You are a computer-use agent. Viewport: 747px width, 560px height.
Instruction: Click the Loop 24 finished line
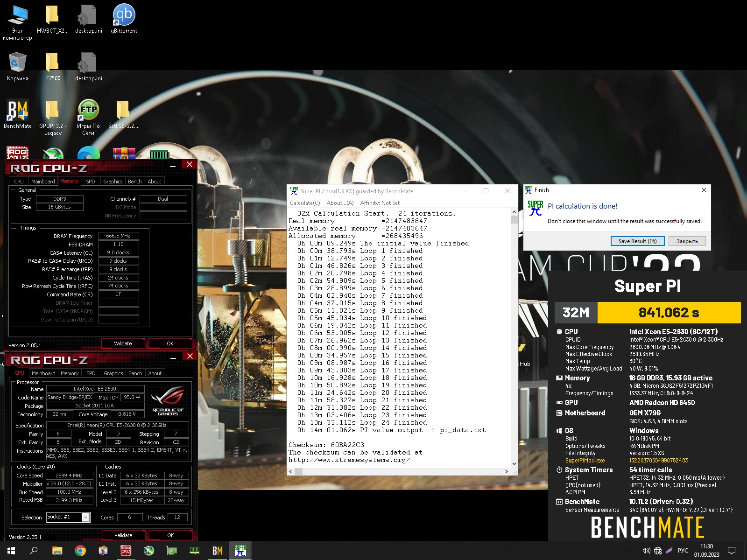pos(362,422)
